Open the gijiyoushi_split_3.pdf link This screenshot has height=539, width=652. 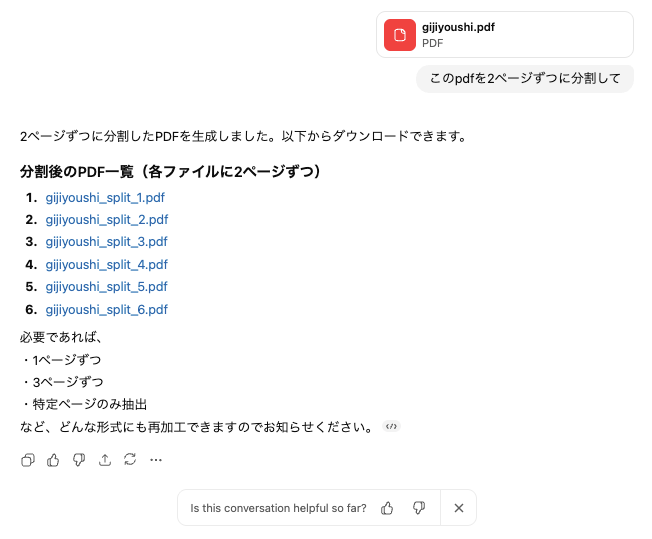click(106, 242)
